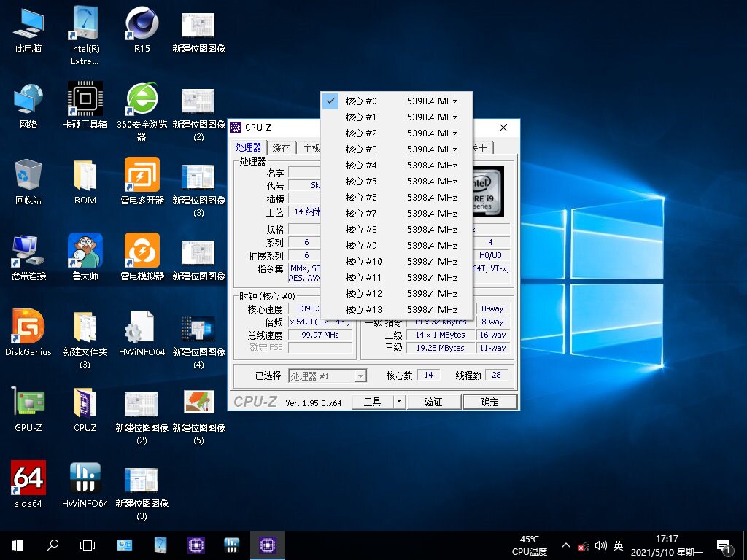The height and width of the screenshot is (560, 747).
Task: Switch to active CPU-Z taskbar button
Action: point(267,545)
